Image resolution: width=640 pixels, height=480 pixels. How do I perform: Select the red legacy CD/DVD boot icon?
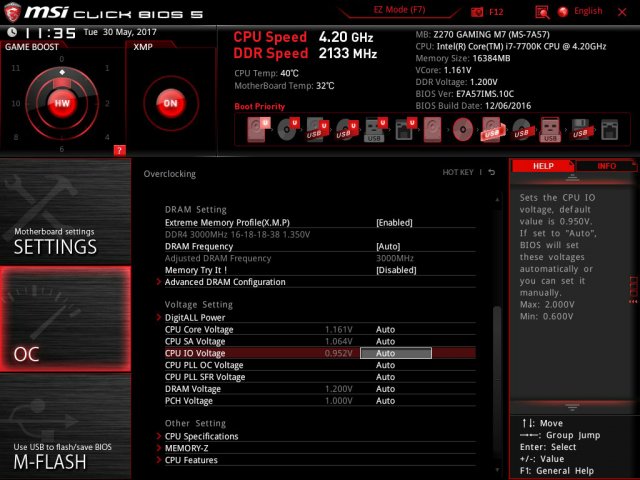(463, 130)
